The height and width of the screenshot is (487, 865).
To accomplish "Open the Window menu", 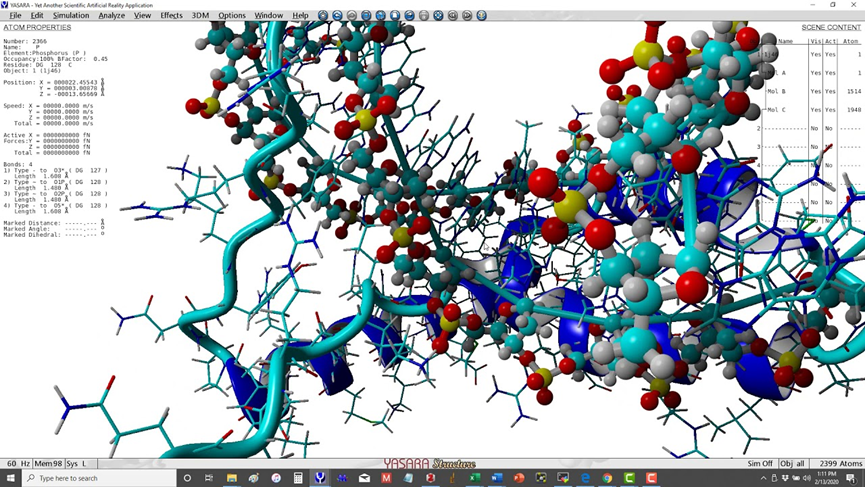I will (269, 15).
